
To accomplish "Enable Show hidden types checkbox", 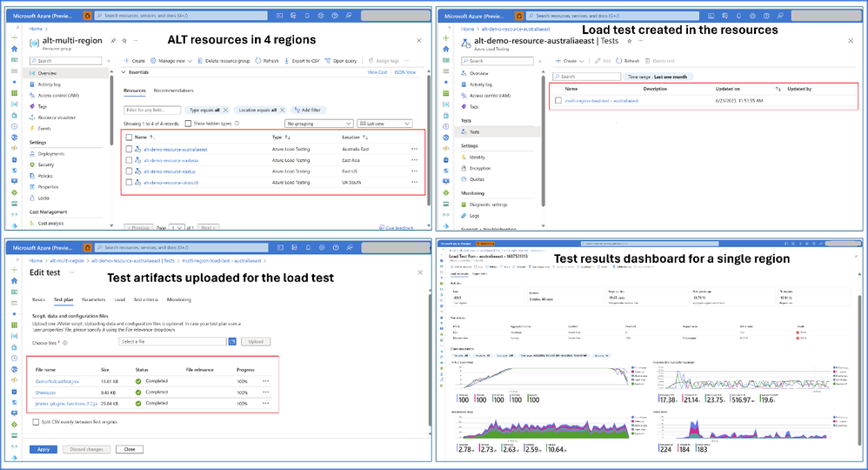I will pyautogui.click(x=188, y=124).
